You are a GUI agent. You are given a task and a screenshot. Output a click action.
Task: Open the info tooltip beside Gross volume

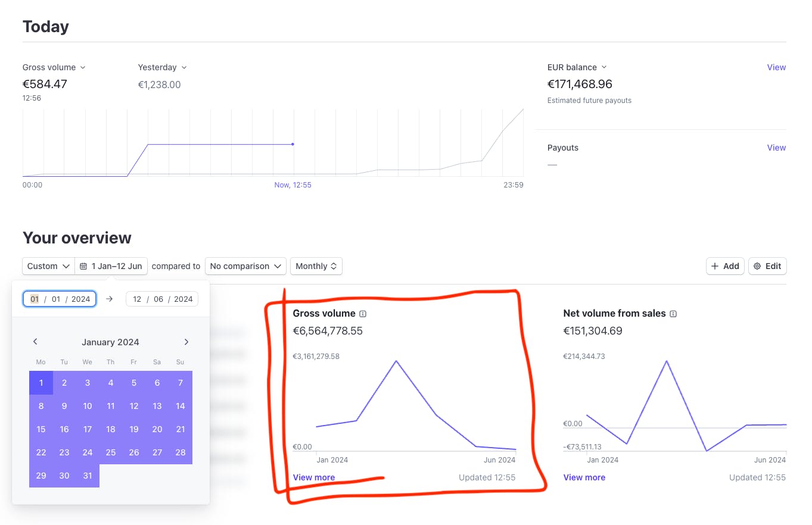(363, 313)
